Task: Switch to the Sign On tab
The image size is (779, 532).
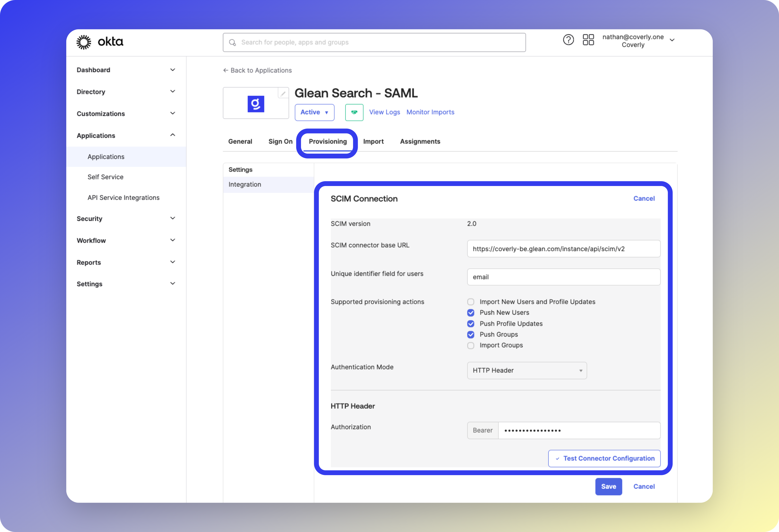Action: click(280, 141)
